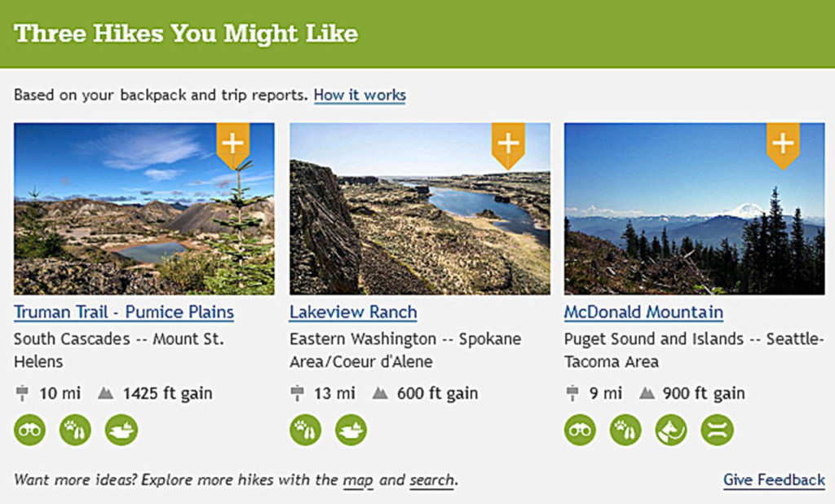This screenshot has height=504, width=835.
Task: Click the "How it works" link
Action: click(x=360, y=95)
